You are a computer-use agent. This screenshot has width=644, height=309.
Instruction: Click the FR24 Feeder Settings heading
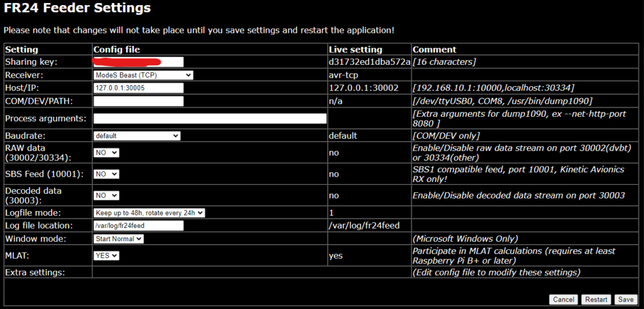77,9
